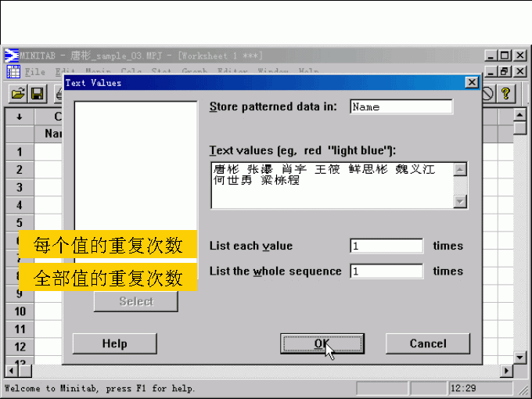The image size is (532, 399).
Task: Click the Save diskette toolbar icon
Action: (37, 94)
